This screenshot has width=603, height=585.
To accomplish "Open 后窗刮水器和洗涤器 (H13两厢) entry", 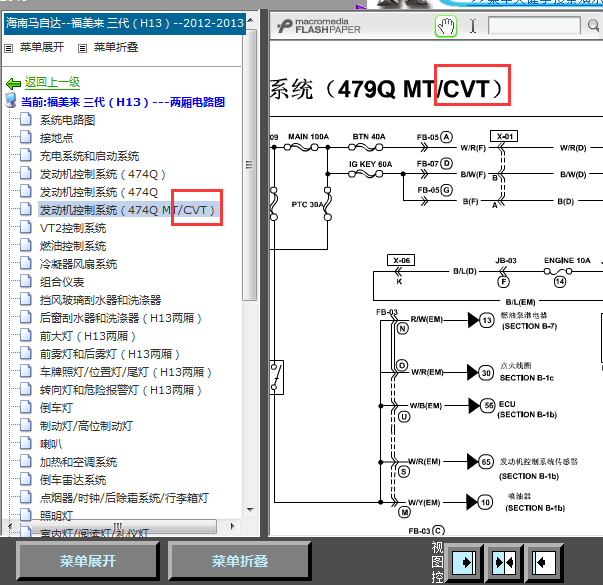I will (120, 318).
